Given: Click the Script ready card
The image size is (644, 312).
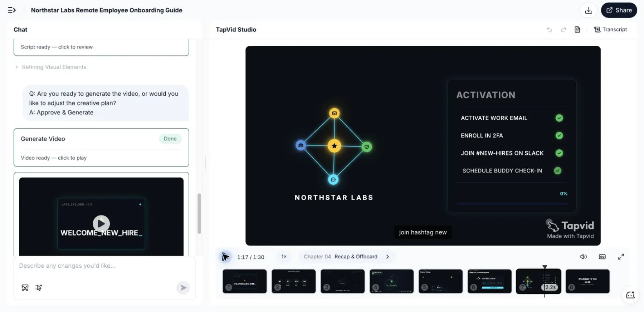Looking at the screenshot, I should [x=101, y=47].
